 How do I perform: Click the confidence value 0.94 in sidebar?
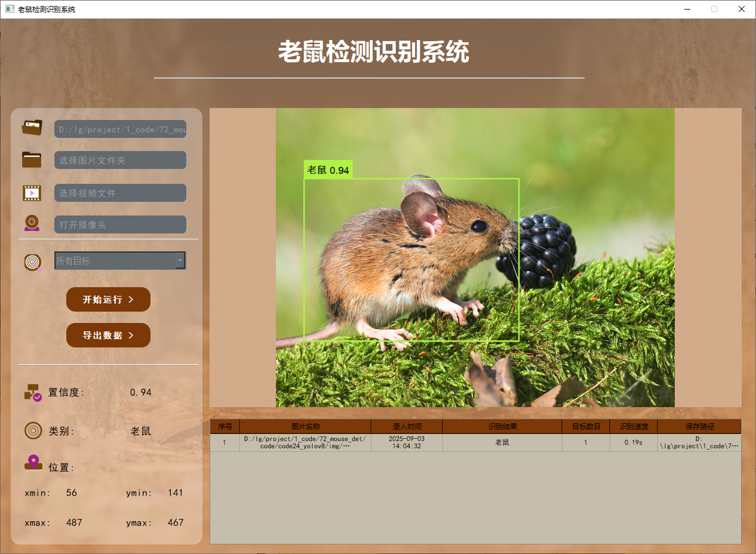(x=141, y=392)
